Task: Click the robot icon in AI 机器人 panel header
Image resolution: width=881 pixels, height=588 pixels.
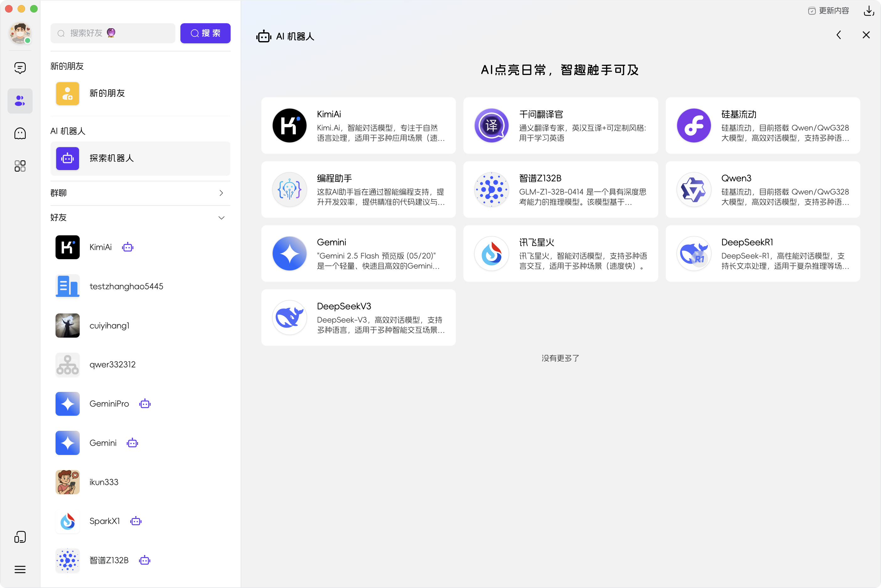Action: coord(264,36)
